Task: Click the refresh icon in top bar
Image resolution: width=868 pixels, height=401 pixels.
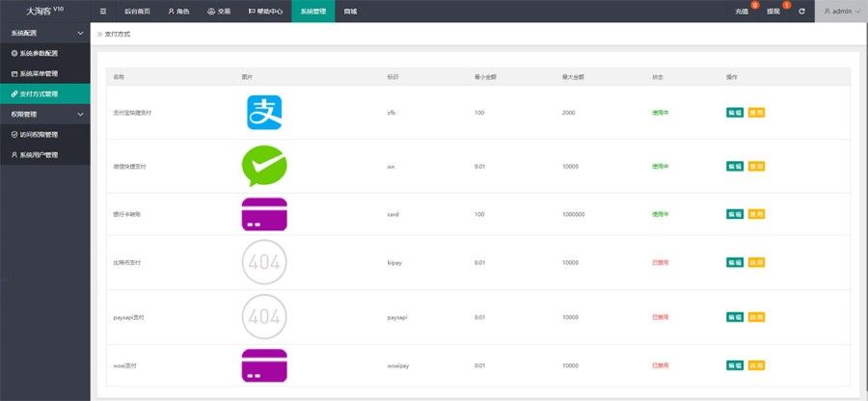Action: point(801,12)
